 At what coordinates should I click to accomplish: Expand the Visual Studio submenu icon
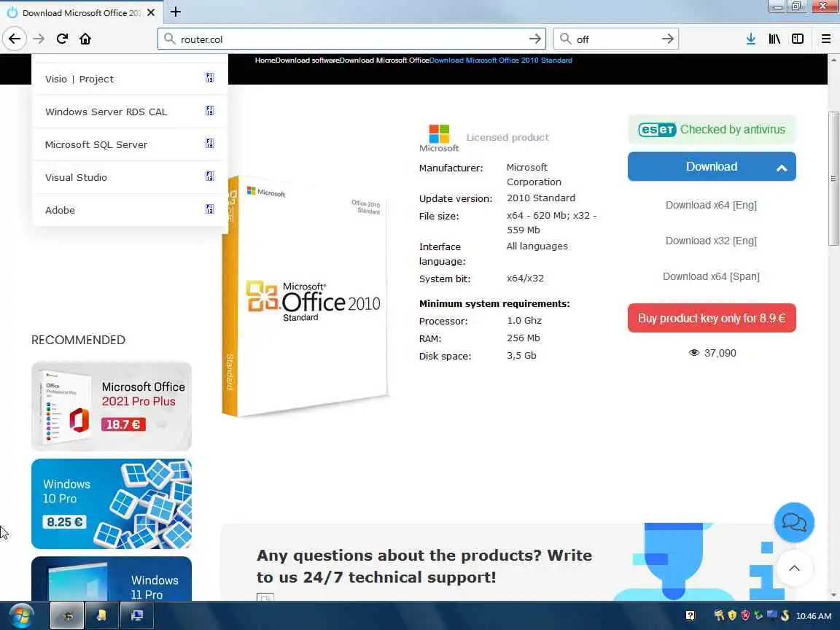click(209, 176)
